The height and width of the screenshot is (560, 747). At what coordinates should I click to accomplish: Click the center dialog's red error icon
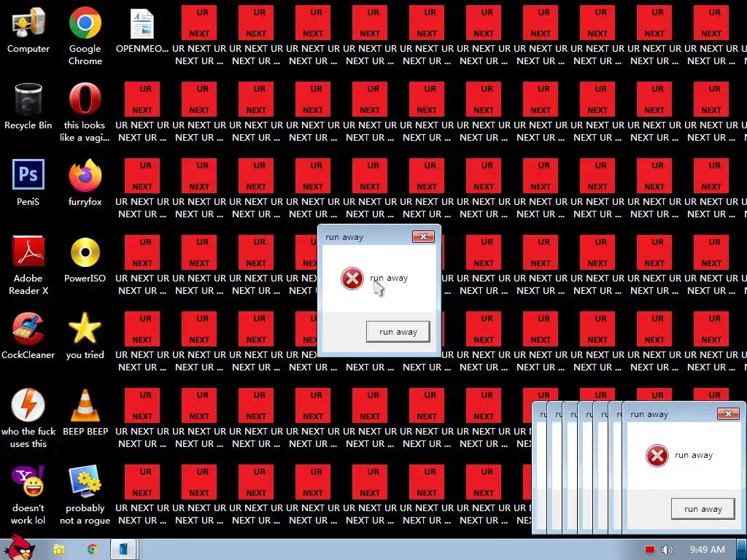point(352,278)
